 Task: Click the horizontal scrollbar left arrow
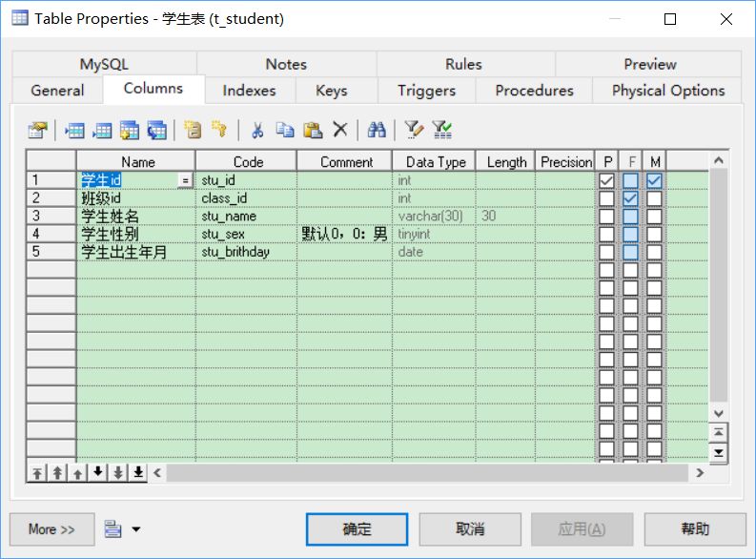(x=157, y=472)
